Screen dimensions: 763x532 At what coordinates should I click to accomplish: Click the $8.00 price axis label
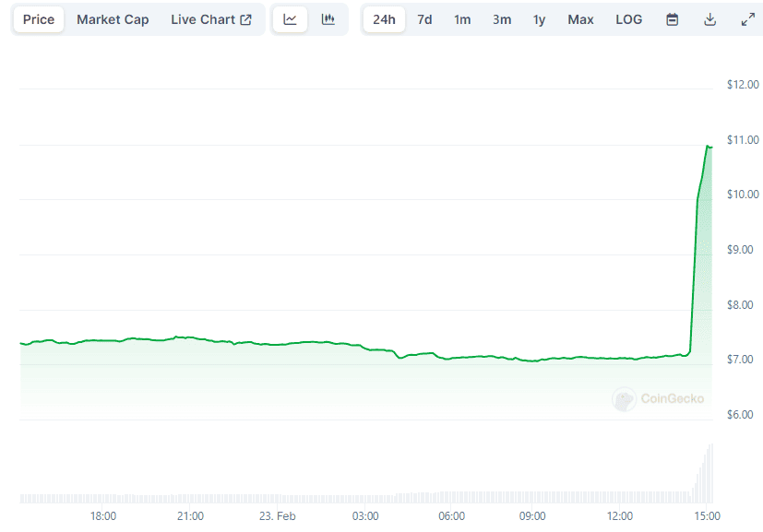[740, 305]
